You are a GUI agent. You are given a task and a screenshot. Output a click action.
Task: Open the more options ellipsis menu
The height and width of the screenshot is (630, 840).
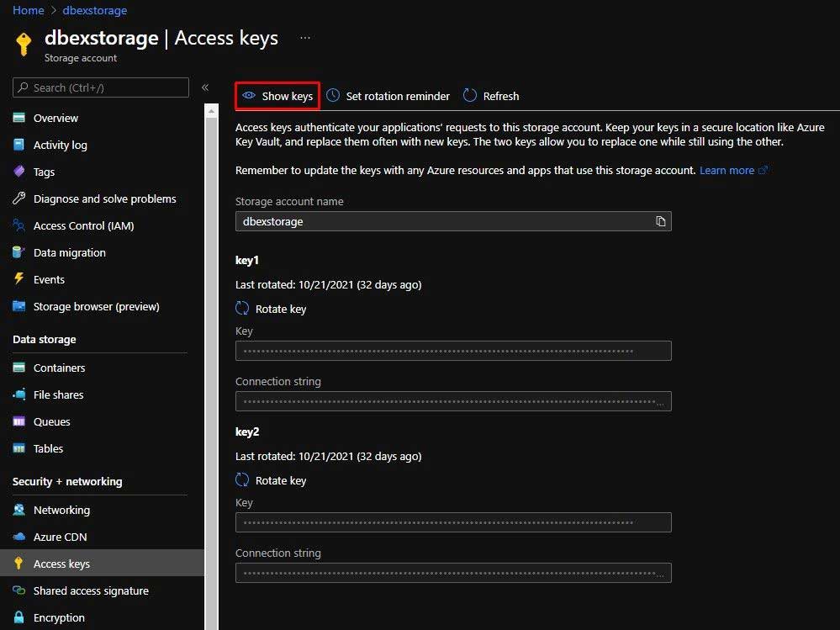coord(305,38)
